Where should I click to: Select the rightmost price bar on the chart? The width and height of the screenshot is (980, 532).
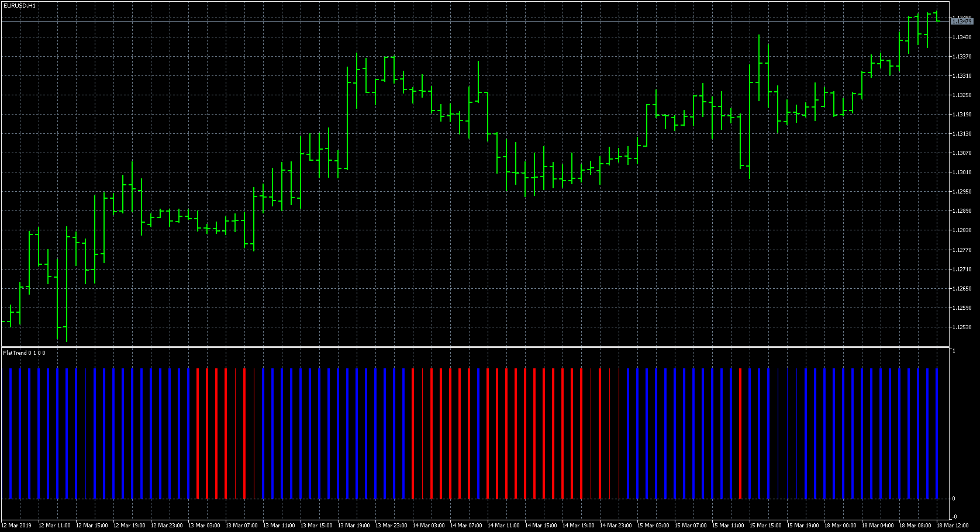(937, 18)
